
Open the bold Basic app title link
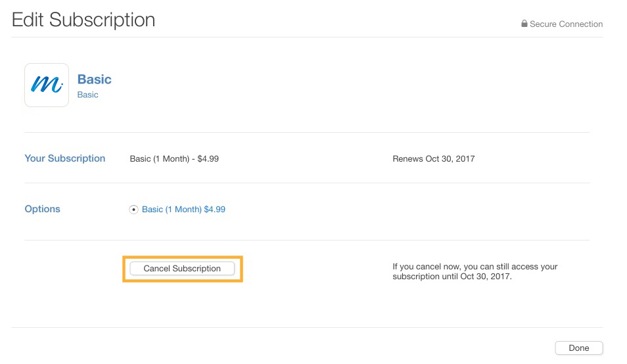95,79
